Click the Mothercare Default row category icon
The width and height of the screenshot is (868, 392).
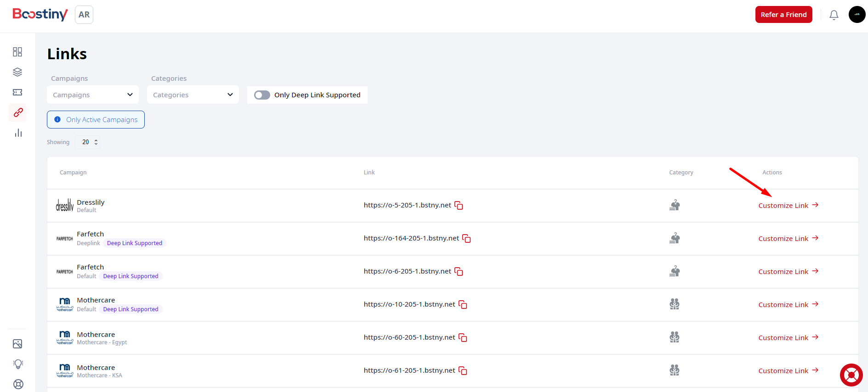pos(675,304)
